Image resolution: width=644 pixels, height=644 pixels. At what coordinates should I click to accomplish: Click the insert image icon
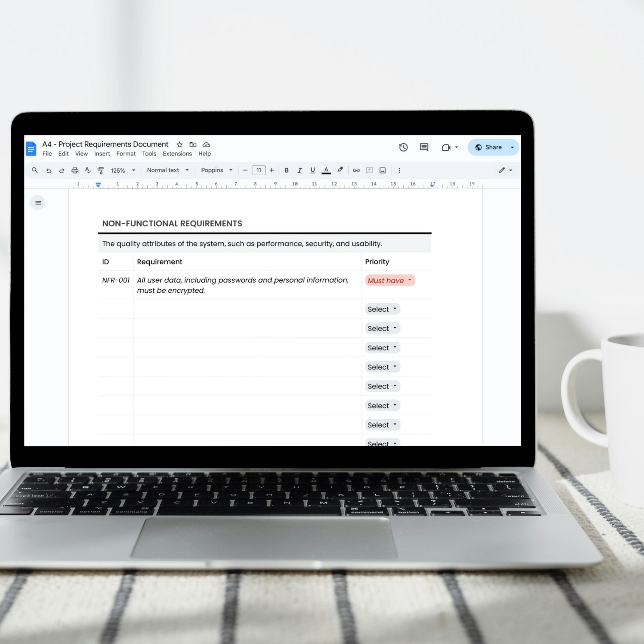pyautogui.click(x=383, y=170)
